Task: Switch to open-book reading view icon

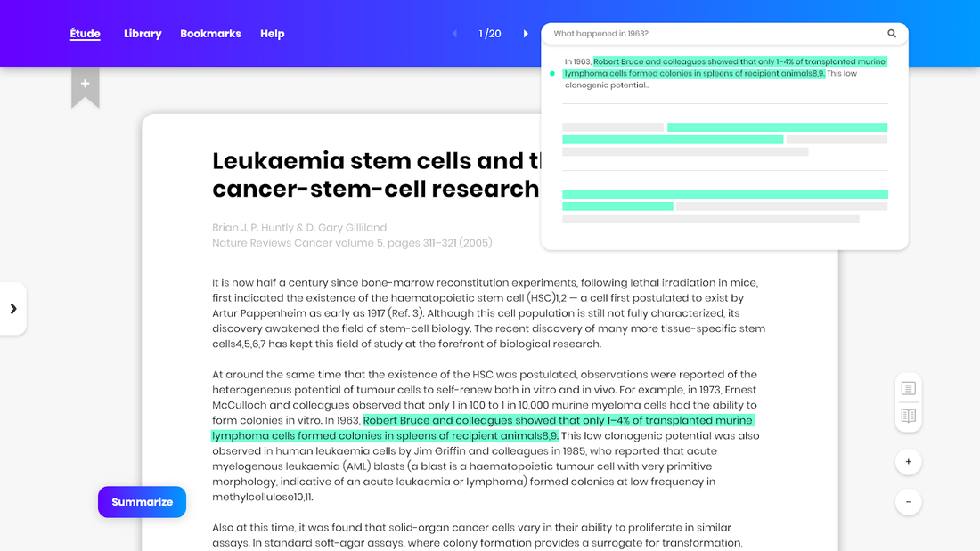Action: pyautogui.click(x=908, y=416)
